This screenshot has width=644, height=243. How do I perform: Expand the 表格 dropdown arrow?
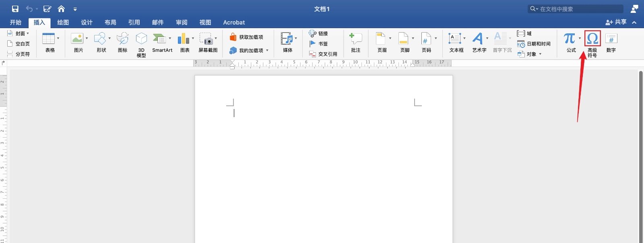pos(58,39)
